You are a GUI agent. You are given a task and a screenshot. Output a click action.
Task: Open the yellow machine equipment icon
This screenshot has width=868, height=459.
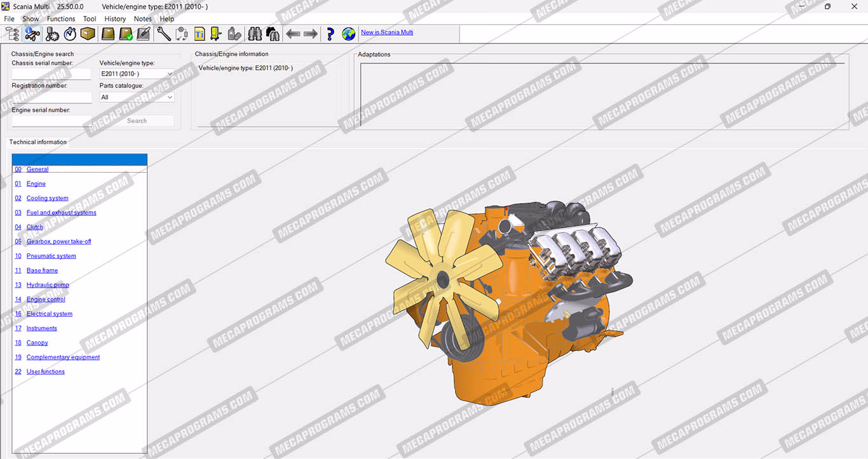(216, 34)
